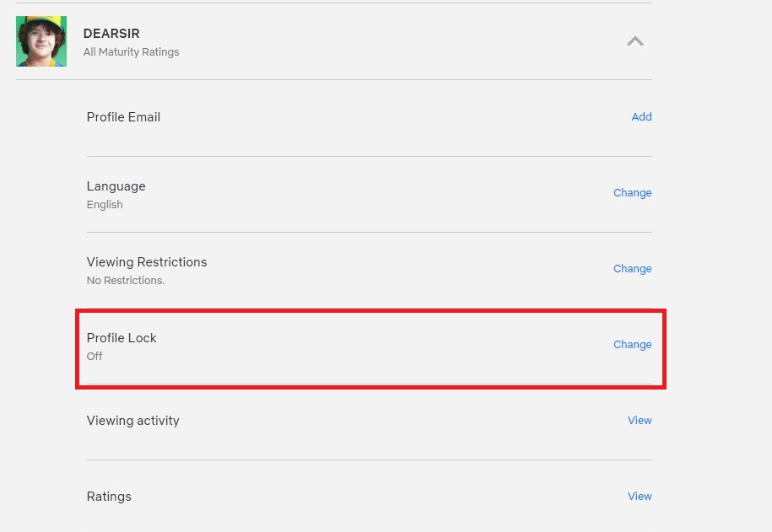This screenshot has height=532, width=772.
Task: Click the Viewing Restrictions heading
Action: pyautogui.click(x=147, y=262)
